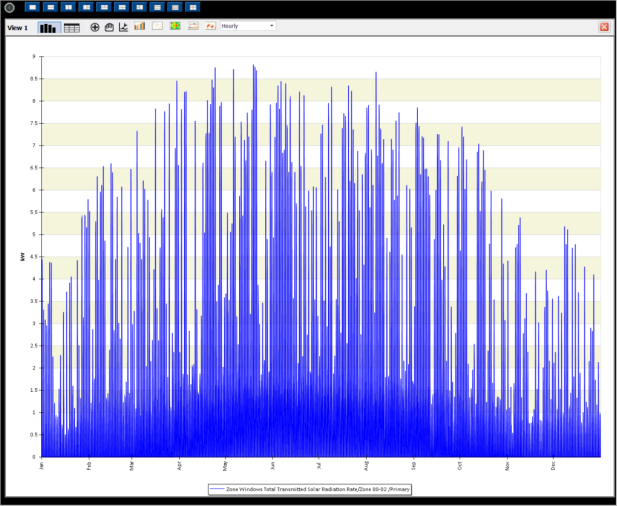
Task: Click the 8.5 value on y-axis
Action: [x=33, y=79]
